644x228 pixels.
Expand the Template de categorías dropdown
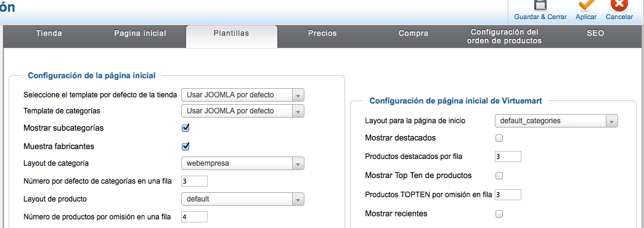click(x=243, y=111)
